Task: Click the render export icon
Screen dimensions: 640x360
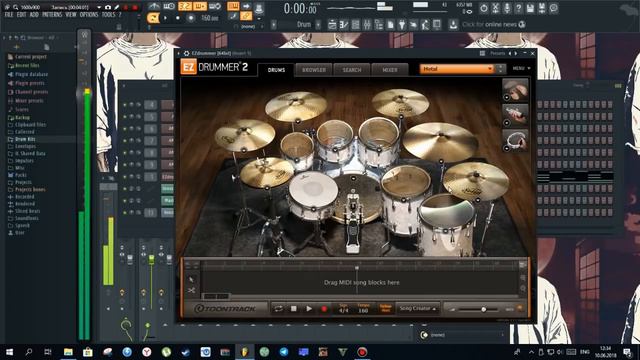Action: 542,8
